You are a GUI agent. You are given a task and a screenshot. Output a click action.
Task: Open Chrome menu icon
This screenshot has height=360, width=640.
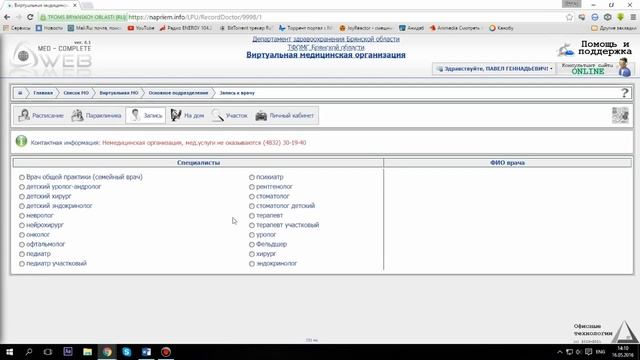pos(633,17)
